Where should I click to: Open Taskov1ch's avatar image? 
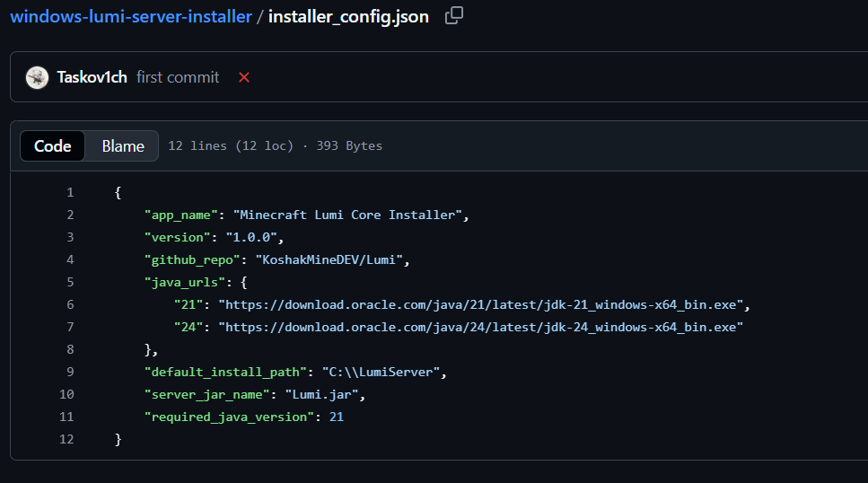click(37, 77)
